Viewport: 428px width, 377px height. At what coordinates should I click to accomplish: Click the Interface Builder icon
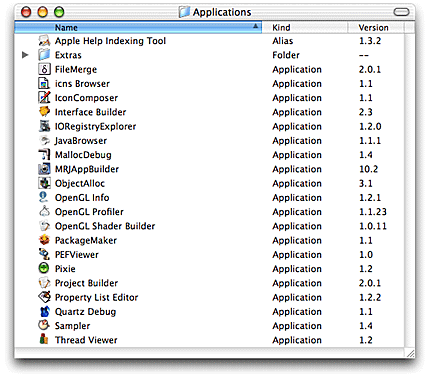(x=44, y=112)
